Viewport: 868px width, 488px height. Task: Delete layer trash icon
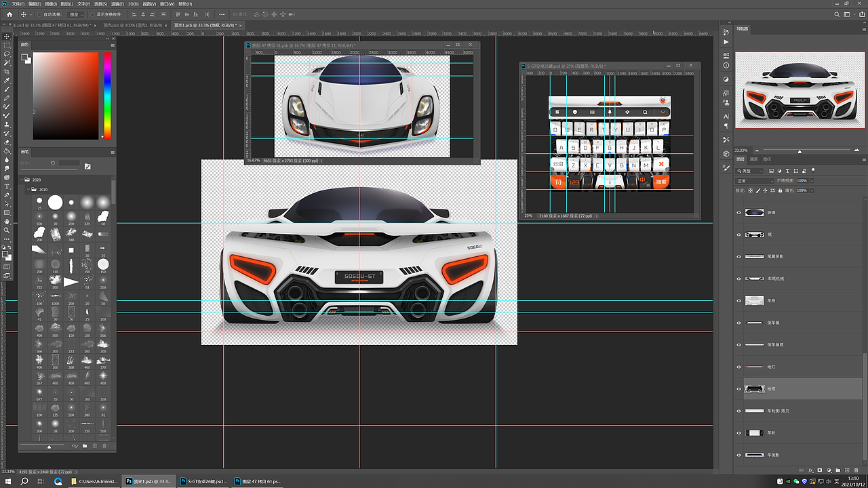click(856, 470)
